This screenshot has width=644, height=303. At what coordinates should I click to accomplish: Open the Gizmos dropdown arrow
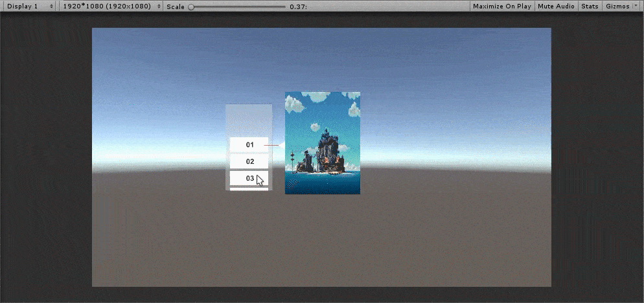637,6
